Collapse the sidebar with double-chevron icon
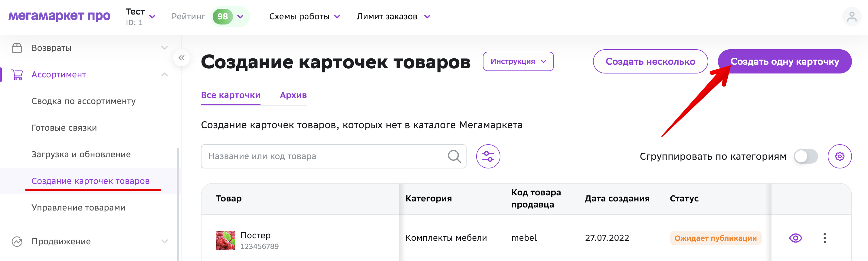Screen dimensions: 868x261 click(x=182, y=58)
